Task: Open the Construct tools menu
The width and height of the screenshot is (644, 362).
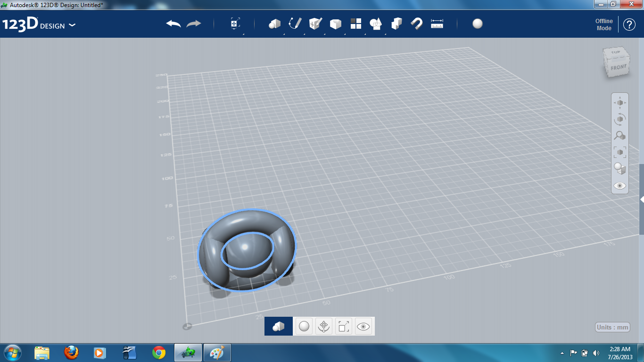Action: (315, 24)
